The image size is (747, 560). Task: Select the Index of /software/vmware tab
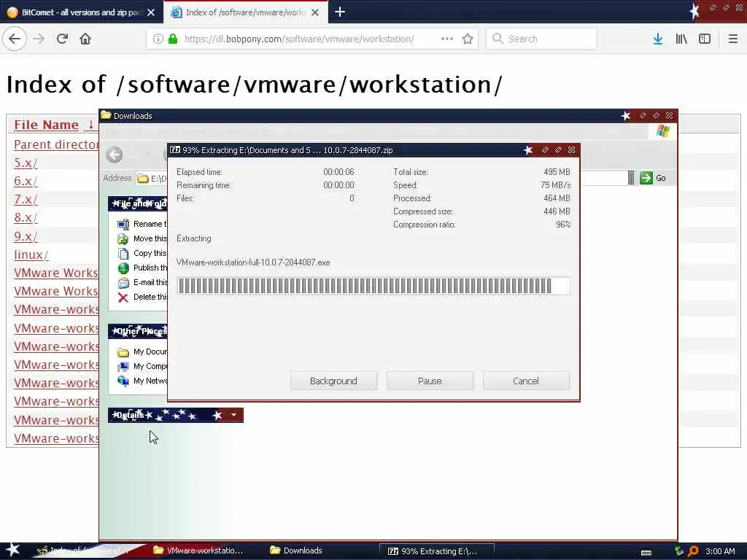pyautogui.click(x=246, y=12)
